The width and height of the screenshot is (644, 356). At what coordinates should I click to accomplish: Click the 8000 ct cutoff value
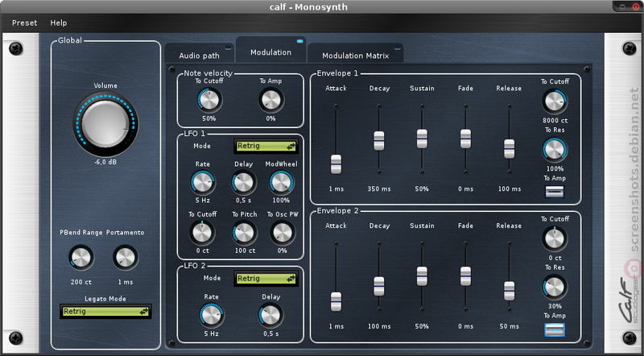555,121
